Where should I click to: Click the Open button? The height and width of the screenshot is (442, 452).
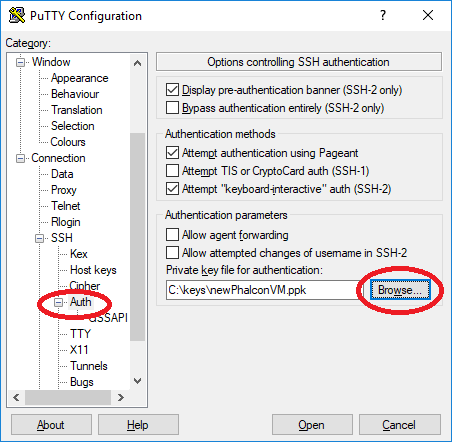[x=312, y=425]
